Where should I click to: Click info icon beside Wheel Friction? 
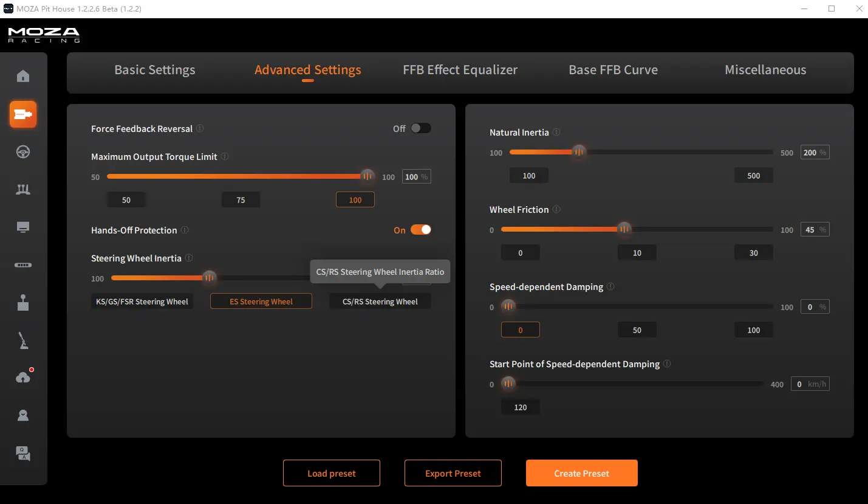click(x=556, y=210)
